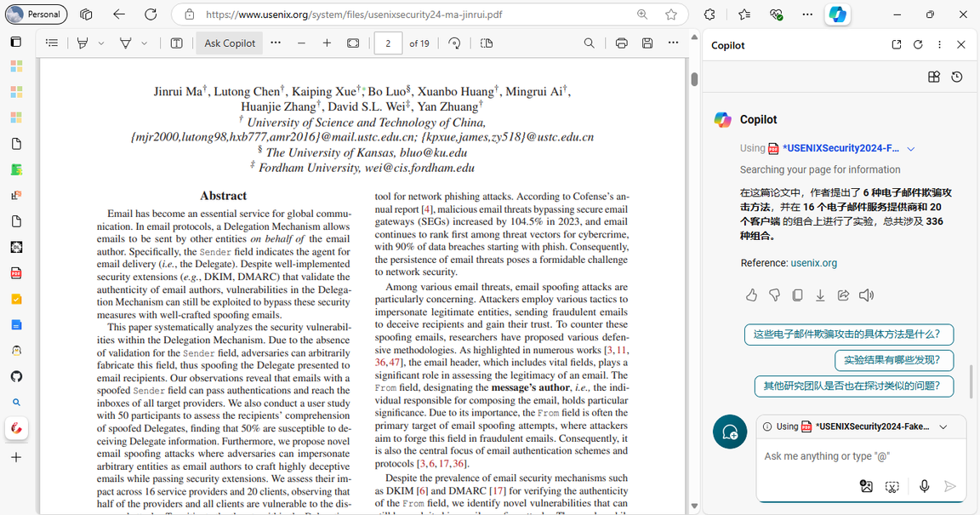Toggle the vertical tabs pane icon
The width and height of the screenshot is (980, 515).
[x=16, y=42]
